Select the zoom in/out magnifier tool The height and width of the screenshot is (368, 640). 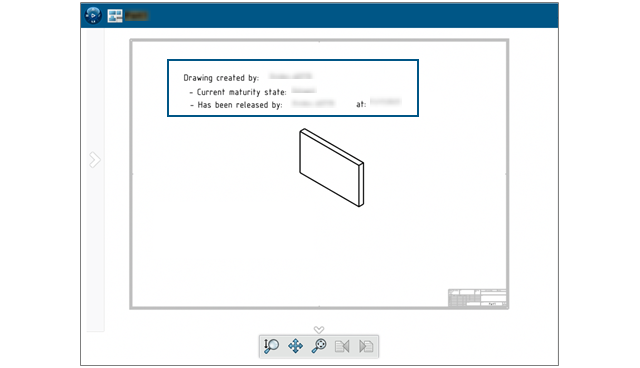(271, 346)
